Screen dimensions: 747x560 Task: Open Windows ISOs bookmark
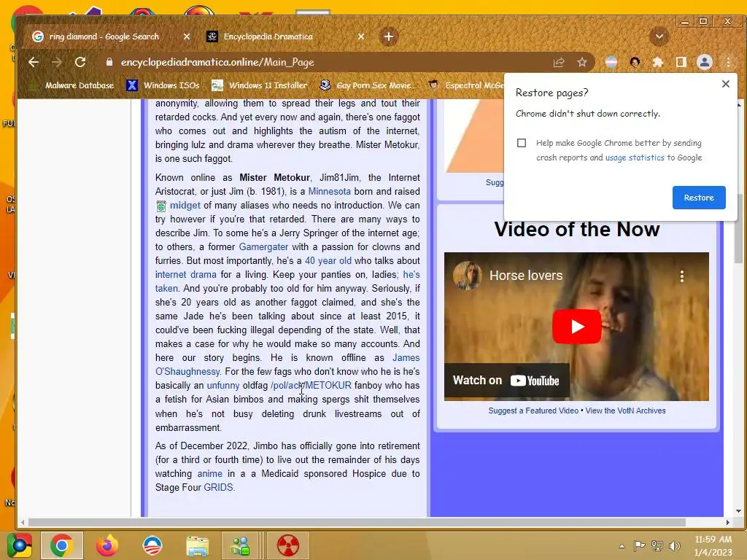(163, 85)
